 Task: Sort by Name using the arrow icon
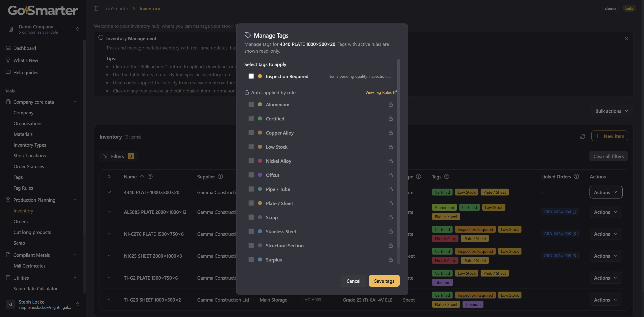pos(142,177)
